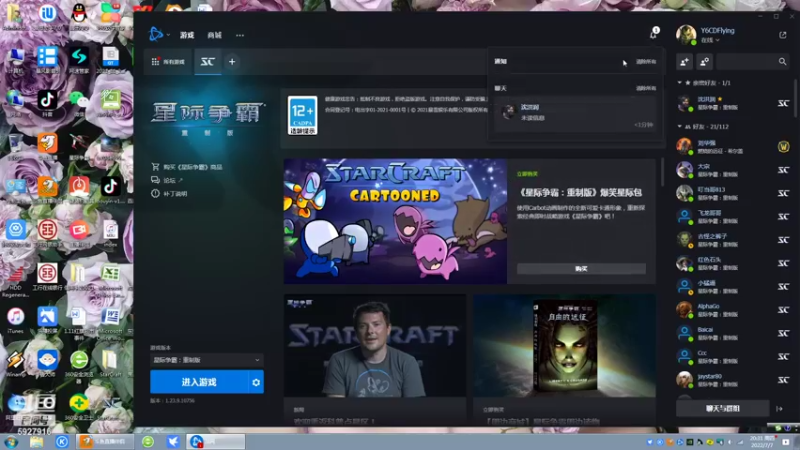Click the friends list scrollbar

click(795, 98)
